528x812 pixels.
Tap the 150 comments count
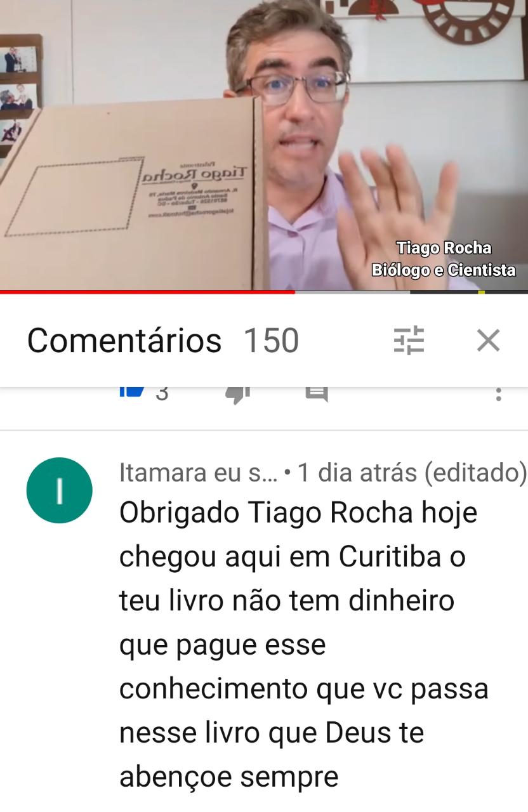pos(271,341)
